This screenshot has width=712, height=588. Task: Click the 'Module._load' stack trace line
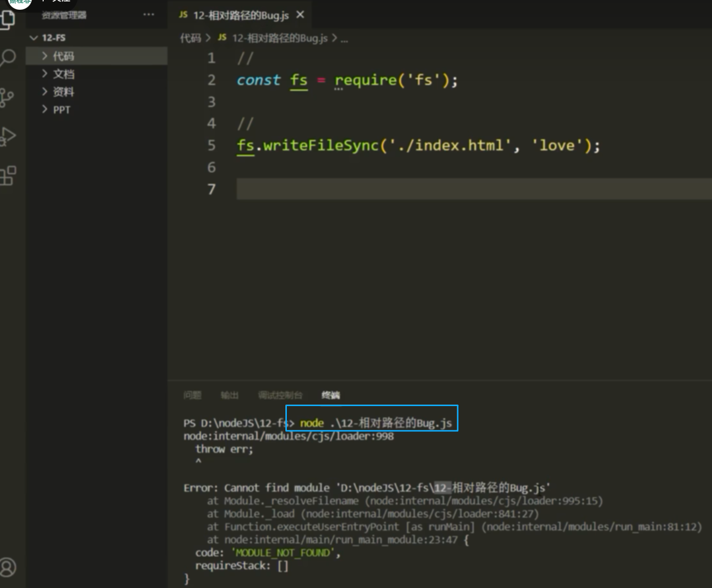pyautogui.click(x=373, y=514)
